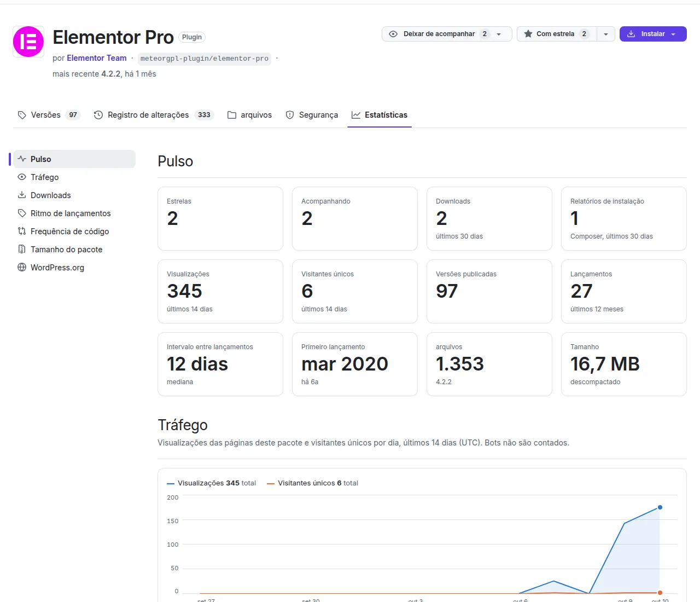Go to Downloads section in sidebar
This screenshot has height=602, width=700.
74,195
